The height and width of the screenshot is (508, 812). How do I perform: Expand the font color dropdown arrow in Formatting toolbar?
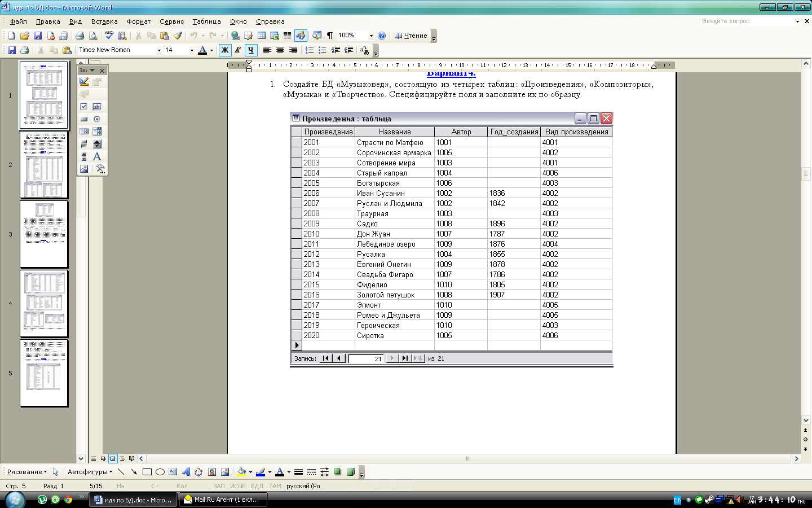pos(211,50)
